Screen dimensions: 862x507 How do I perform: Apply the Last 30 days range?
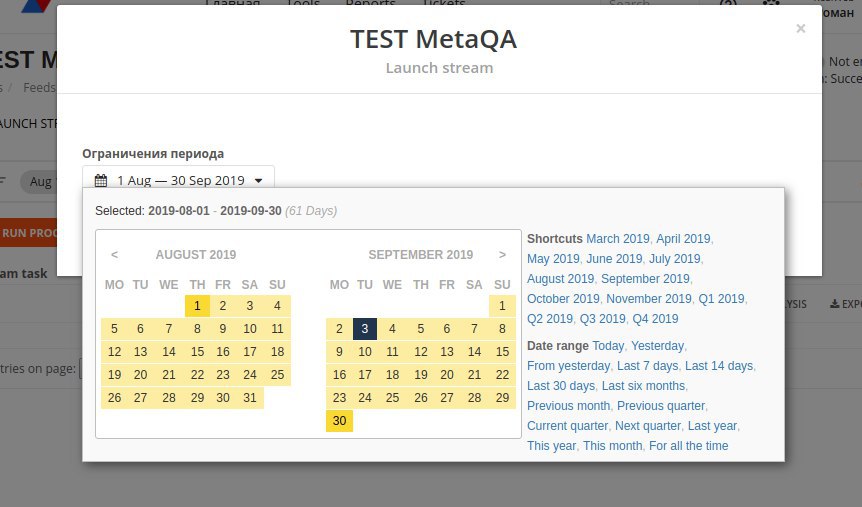[561, 386]
